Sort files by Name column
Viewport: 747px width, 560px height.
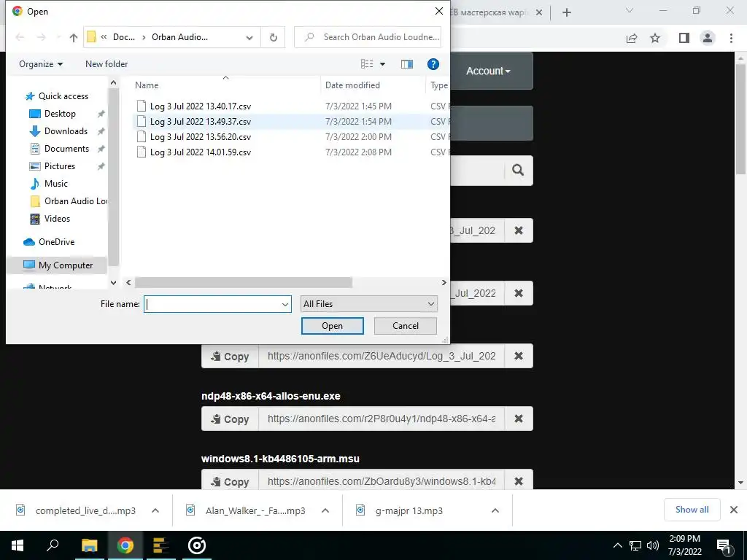147,85
